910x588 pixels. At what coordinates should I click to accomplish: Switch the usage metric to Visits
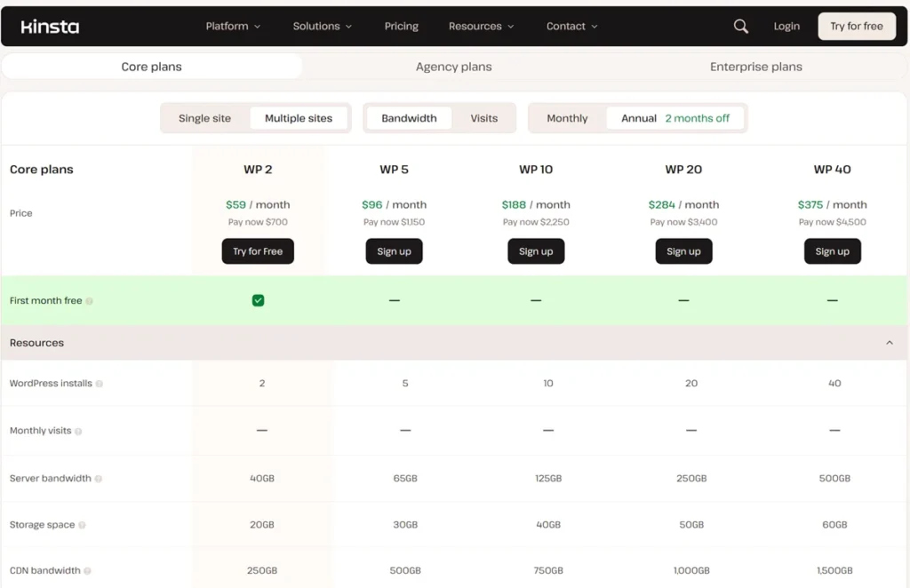point(483,117)
